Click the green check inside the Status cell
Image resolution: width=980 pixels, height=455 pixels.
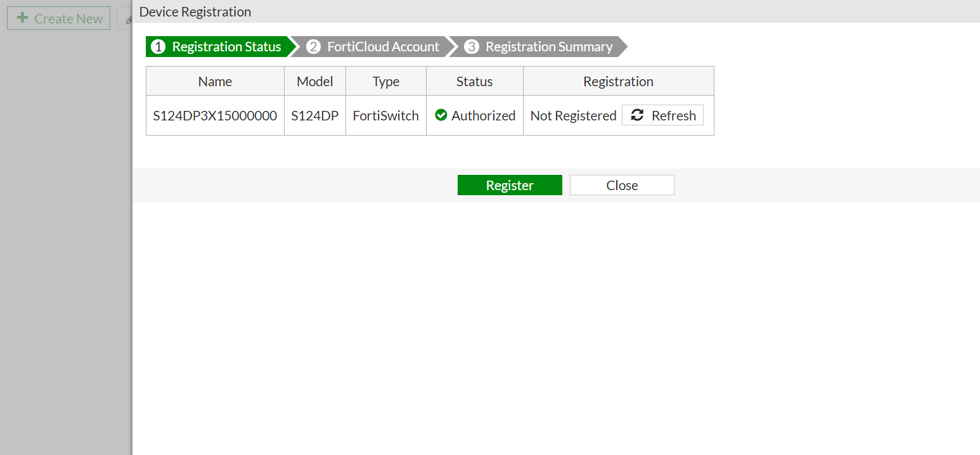(x=442, y=115)
